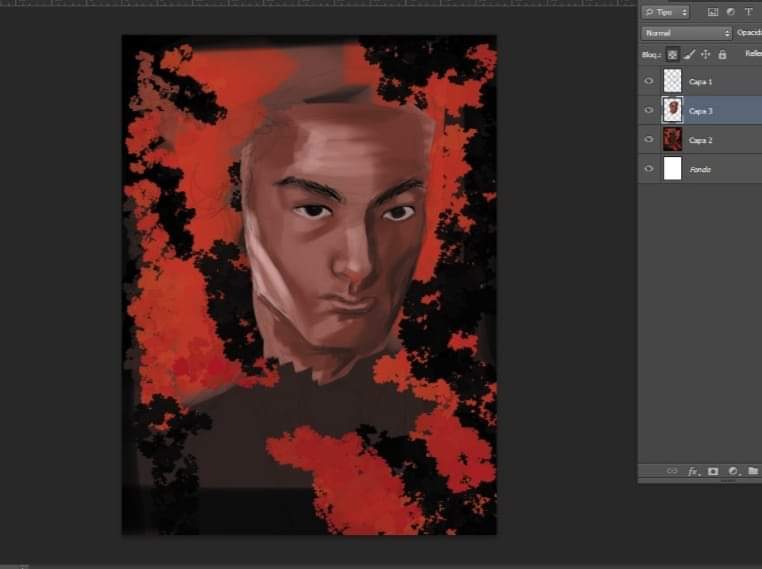This screenshot has height=569, width=762.
Task: Filter layers by adjustment layers icon
Action: point(730,12)
